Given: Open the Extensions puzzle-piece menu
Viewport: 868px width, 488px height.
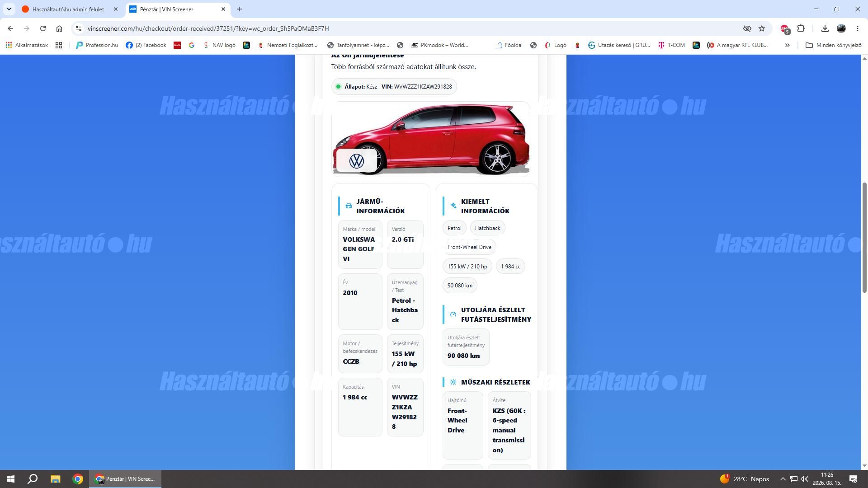Looking at the screenshot, I should pyautogui.click(x=801, y=28).
